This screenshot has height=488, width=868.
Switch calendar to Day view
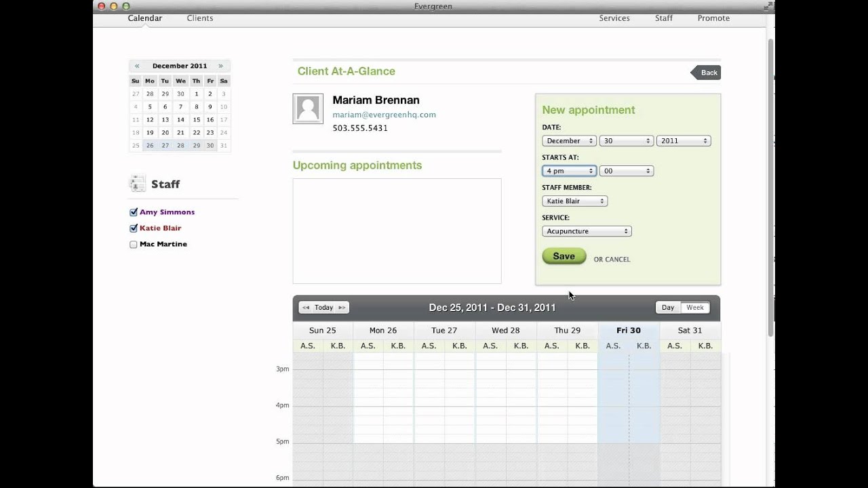668,308
